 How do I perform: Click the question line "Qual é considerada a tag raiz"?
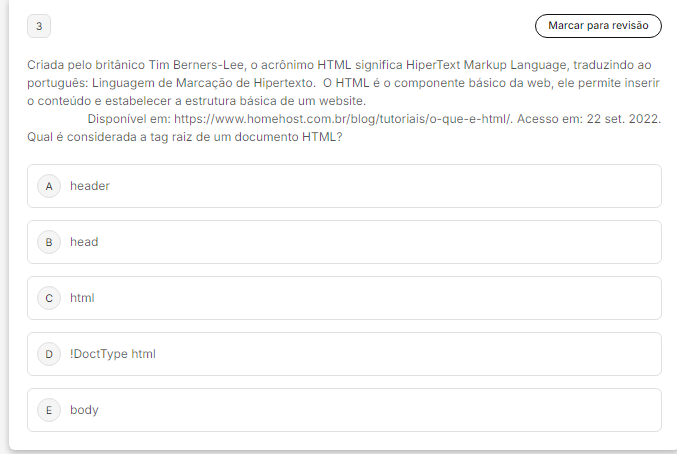click(186, 136)
